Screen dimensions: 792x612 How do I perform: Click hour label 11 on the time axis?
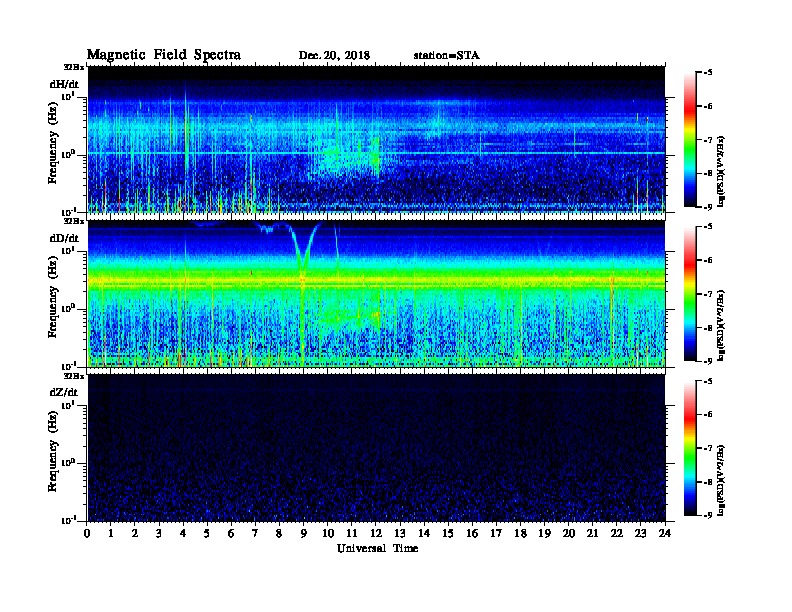pos(352,533)
